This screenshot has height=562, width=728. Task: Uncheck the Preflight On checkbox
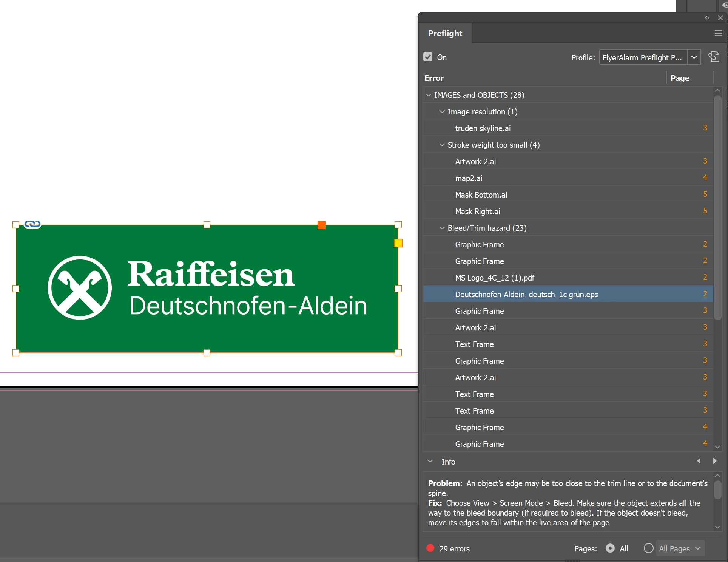(x=428, y=57)
